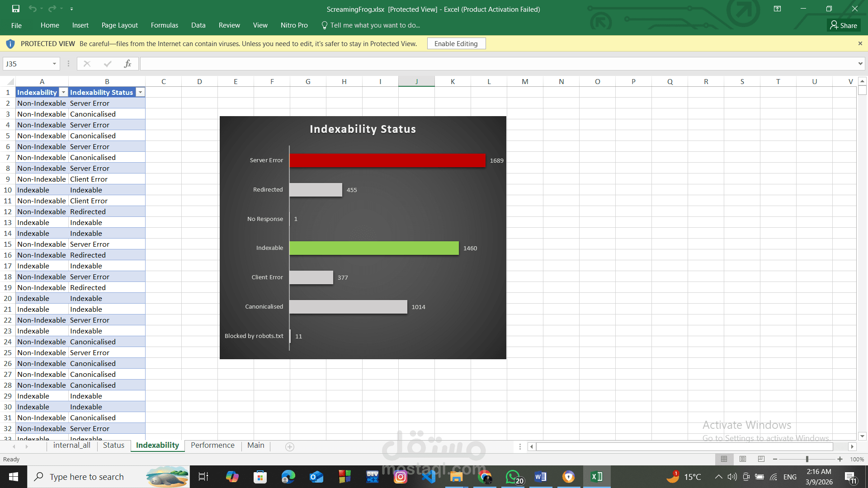868x488 pixels.
Task: Click the Save icon in title bar
Action: pos(16,9)
